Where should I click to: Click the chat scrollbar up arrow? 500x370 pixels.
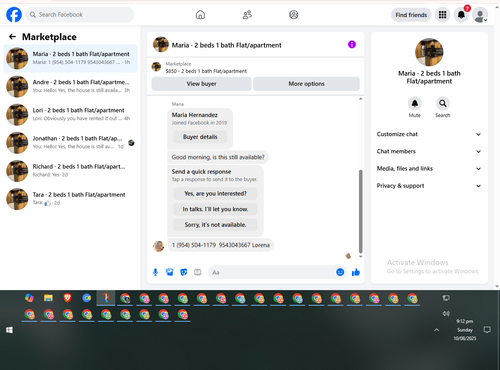(x=360, y=99)
